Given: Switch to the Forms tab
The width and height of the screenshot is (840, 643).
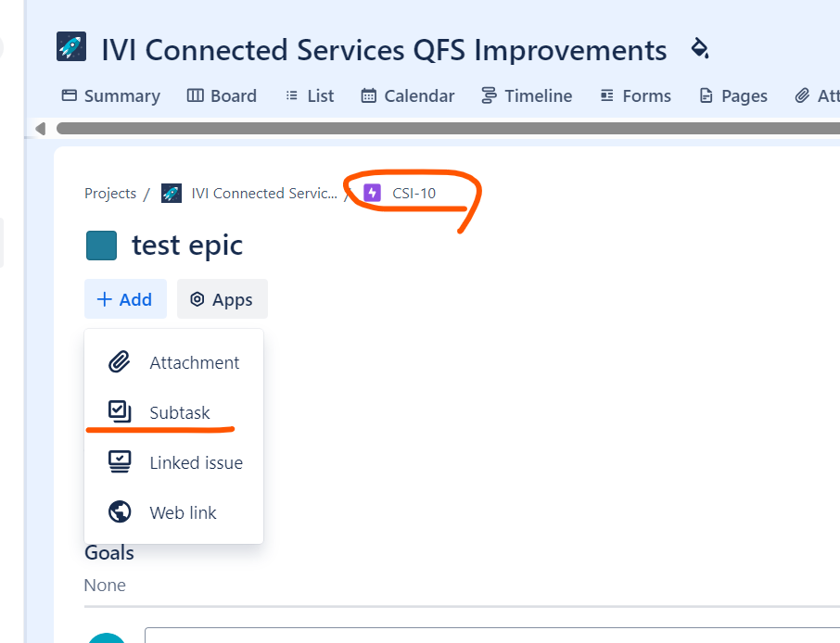Looking at the screenshot, I should click(x=635, y=95).
